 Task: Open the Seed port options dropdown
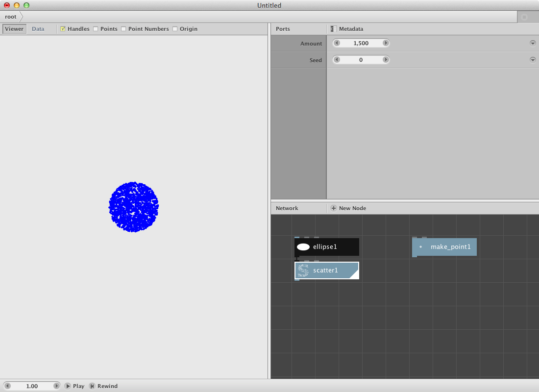click(x=533, y=60)
